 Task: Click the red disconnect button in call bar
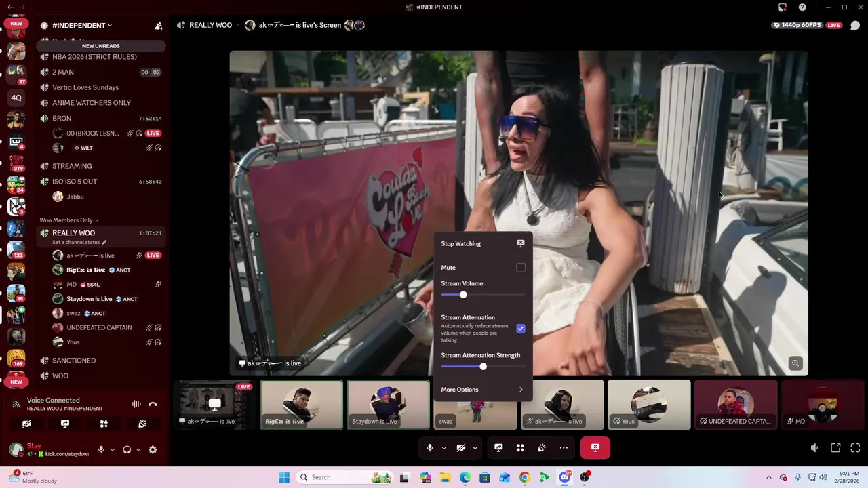(595, 447)
